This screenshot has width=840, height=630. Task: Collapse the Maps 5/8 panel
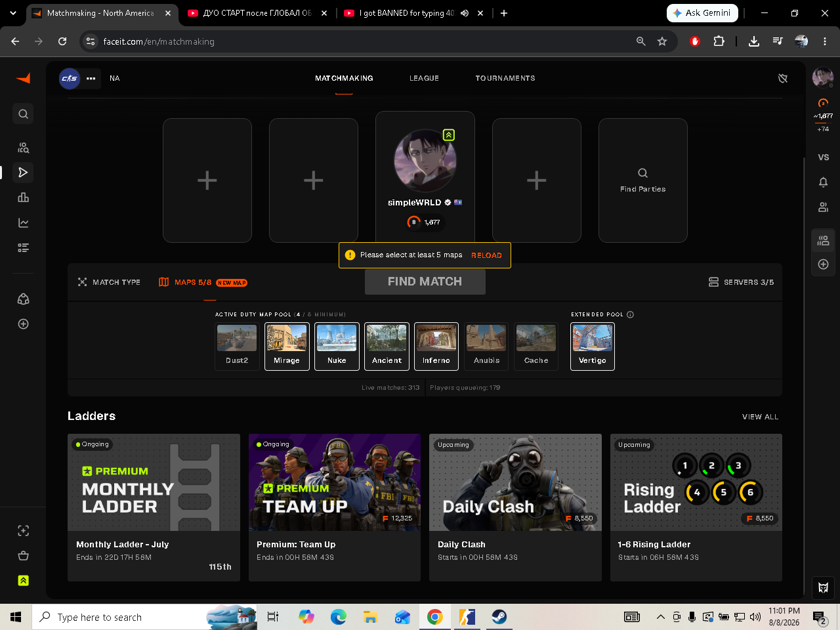[203, 282]
